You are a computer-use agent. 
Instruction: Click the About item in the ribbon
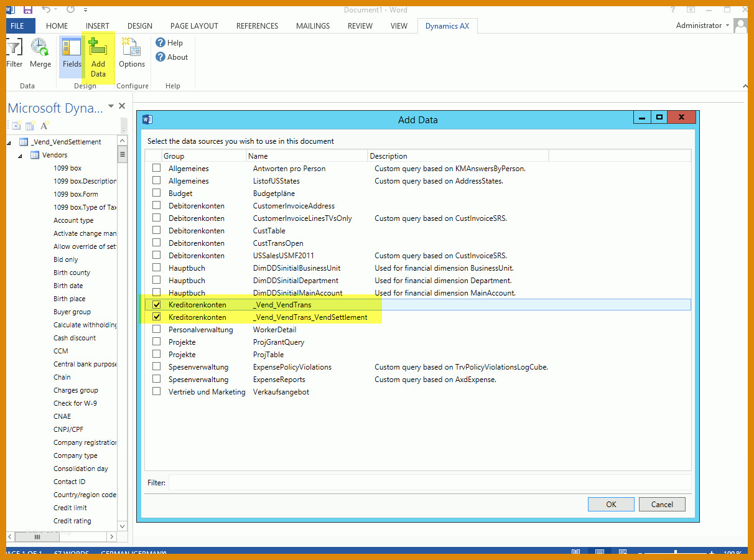pyautogui.click(x=172, y=57)
